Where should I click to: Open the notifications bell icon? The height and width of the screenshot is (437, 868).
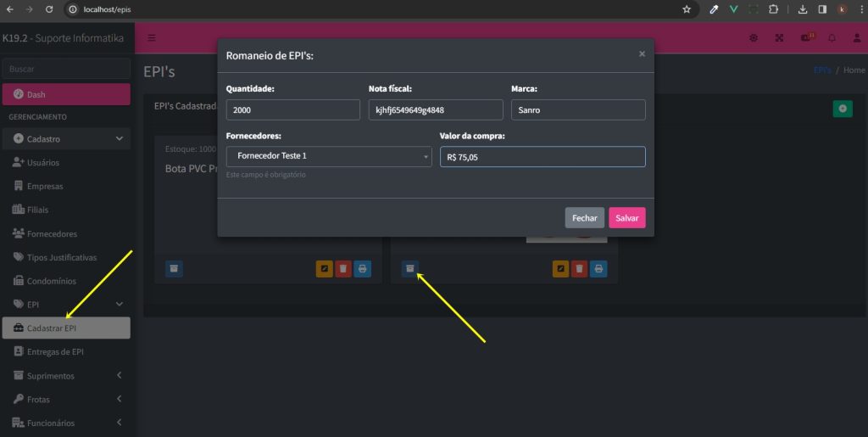pyautogui.click(x=832, y=38)
